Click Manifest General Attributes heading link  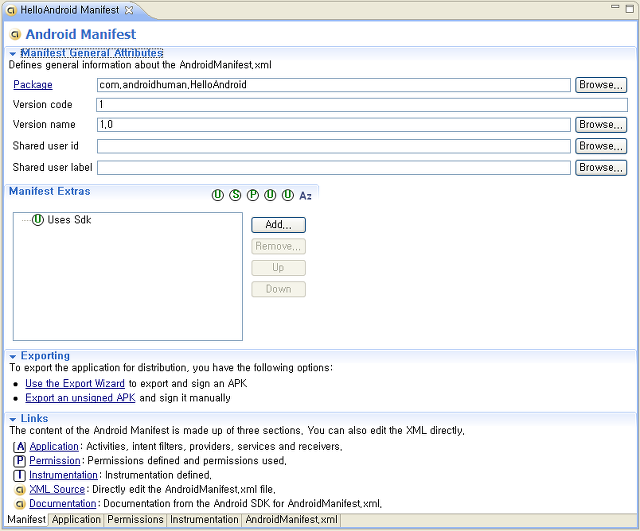pos(92,53)
